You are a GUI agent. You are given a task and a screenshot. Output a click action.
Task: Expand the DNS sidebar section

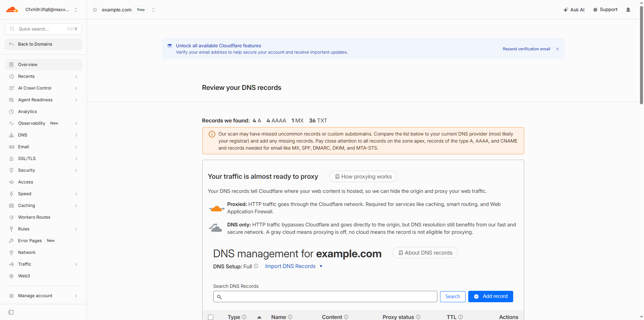43,135
